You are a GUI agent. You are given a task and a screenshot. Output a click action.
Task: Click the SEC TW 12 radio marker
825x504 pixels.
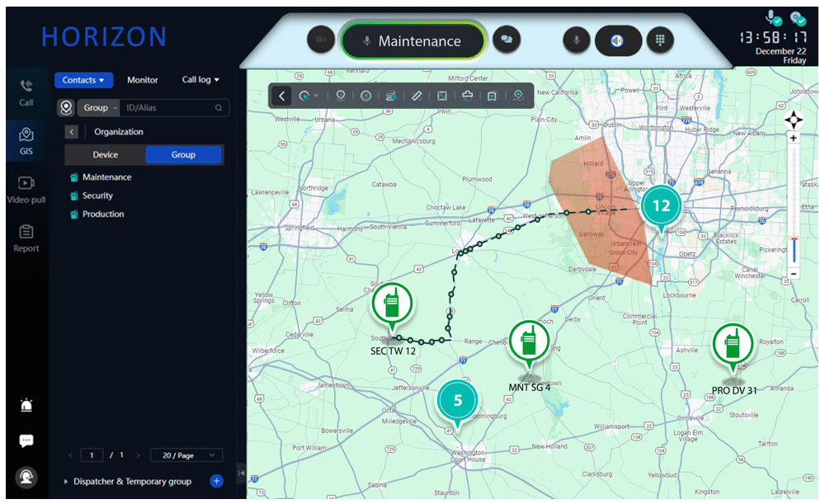coord(393,307)
